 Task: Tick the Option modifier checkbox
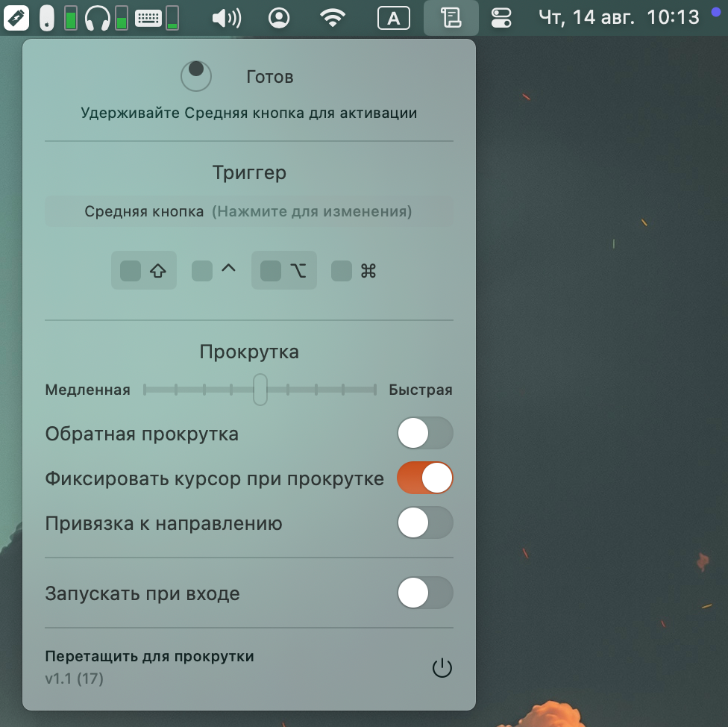[x=271, y=271]
